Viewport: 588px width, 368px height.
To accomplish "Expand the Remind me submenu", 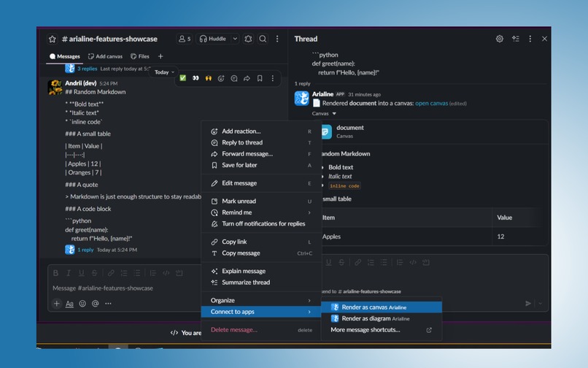I will click(x=261, y=212).
